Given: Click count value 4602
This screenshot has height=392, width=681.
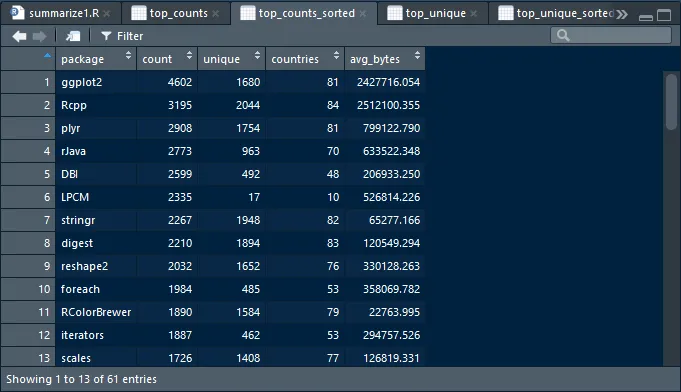Looking at the screenshot, I should pyautogui.click(x=180, y=82).
